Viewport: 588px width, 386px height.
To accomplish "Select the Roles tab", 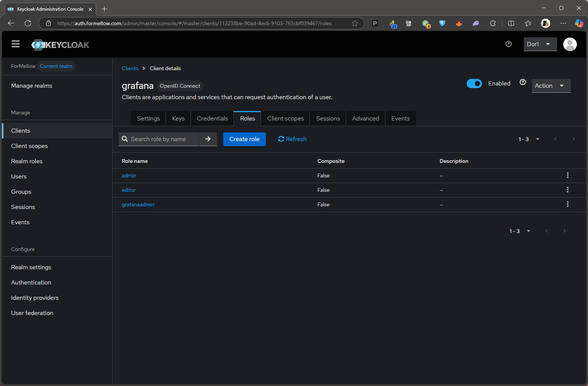I will click(x=247, y=119).
